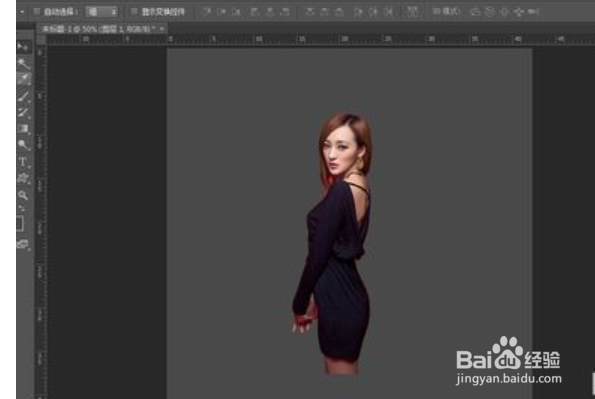Screen dimensions: 595x399
Task: Click Align Right Edges icon
Action: [x=285, y=12]
